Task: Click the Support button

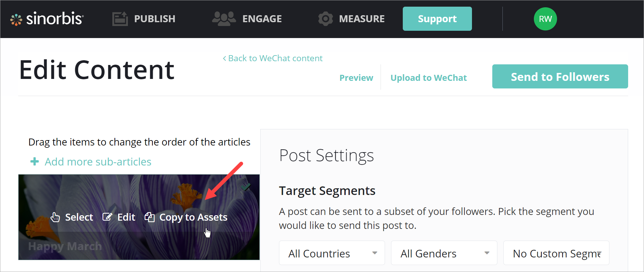Action: 437,19
